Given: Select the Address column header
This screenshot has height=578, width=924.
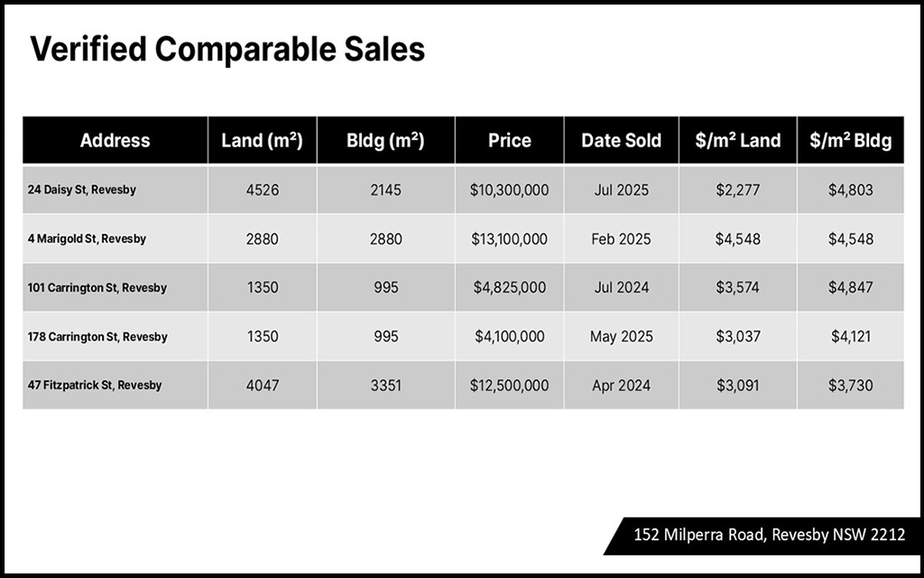Looking at the screenshot, I should (115, 141).
